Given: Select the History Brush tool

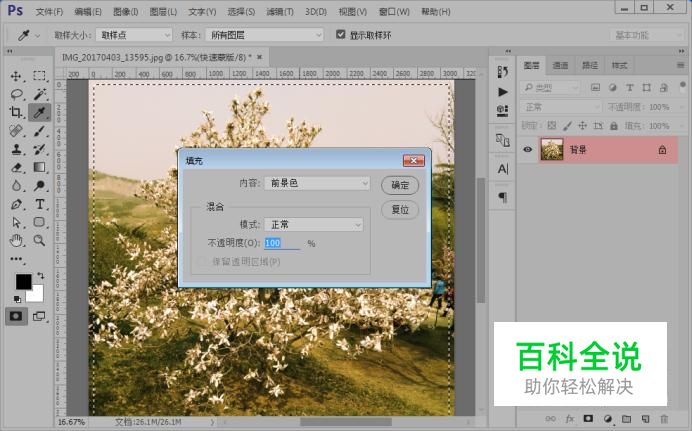Looking at the screenshot, I should (x=39, y=149).
